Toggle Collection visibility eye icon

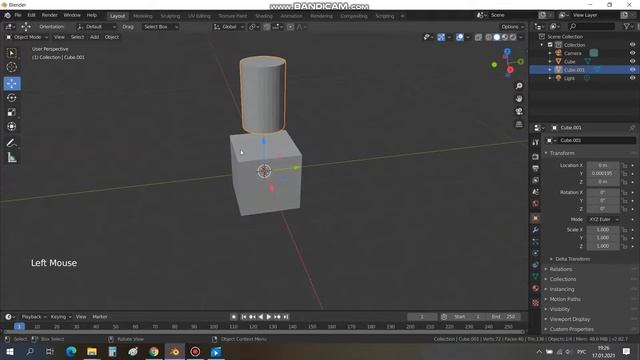point(632,45)
